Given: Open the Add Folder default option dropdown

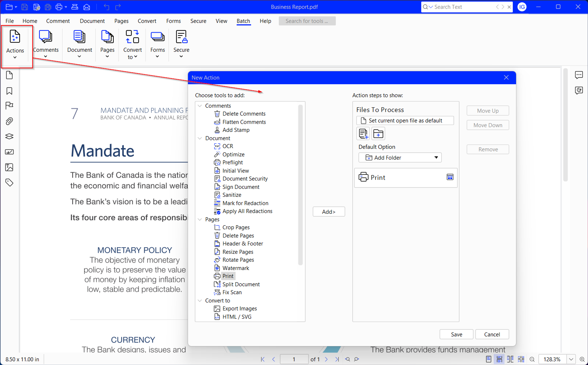Looking at the screenshot, I should point(400,158).
